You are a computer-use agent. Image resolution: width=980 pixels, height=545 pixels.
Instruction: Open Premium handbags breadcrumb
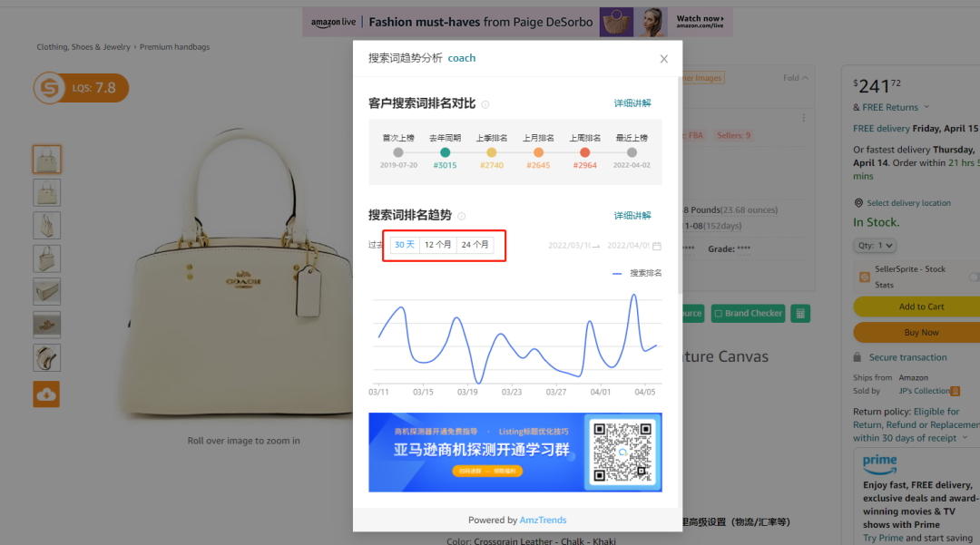coord(174,47)
